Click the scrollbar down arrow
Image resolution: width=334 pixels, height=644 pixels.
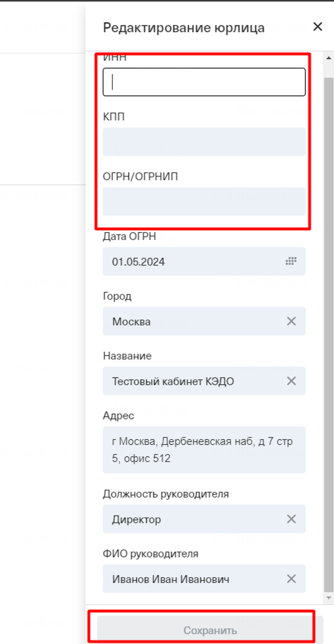(x=329, y=598)
